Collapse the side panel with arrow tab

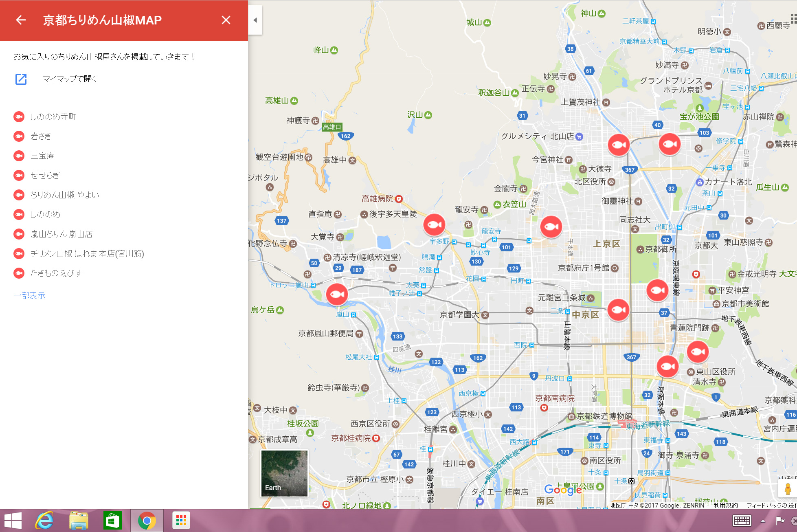pyautogui.click(x=255, y=20)
